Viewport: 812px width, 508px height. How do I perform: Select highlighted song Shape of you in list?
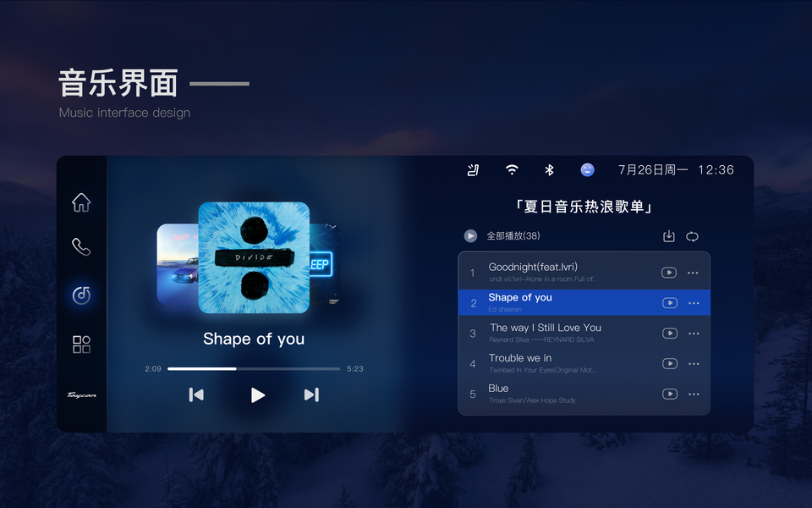click(x=584, y=303)
